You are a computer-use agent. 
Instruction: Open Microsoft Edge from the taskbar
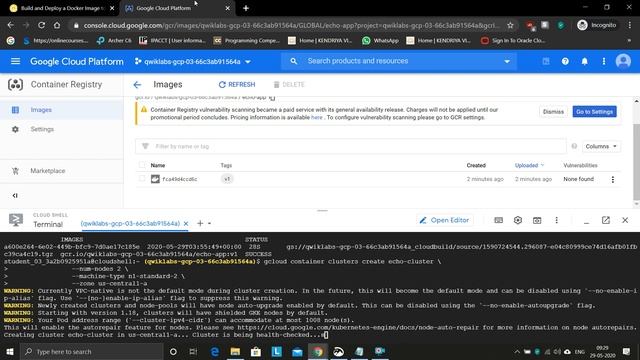click(x=215, y=351)
